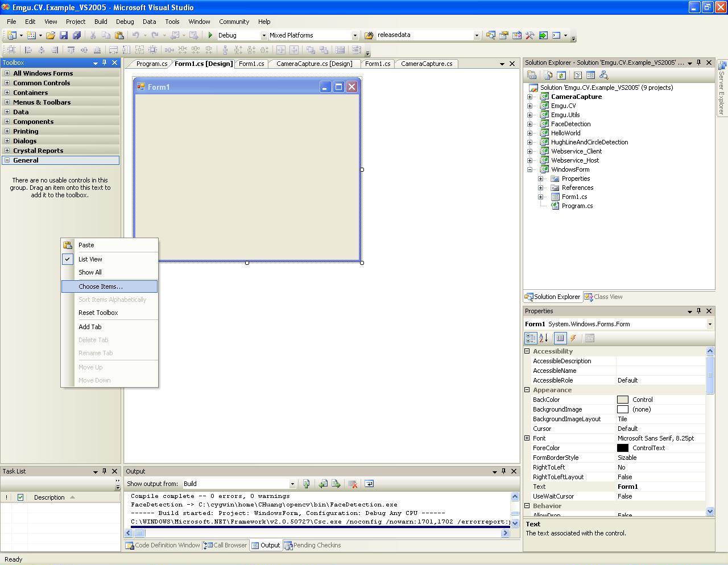Screen dimensions: 728x565
Task: Collapse the WindowsForm project node
Action: click(530, 169)
